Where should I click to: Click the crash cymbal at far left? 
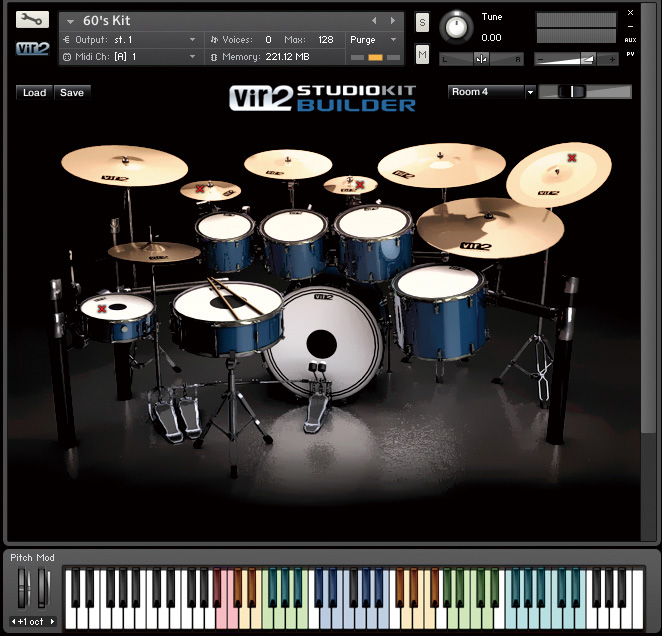pyautogui.click(x=125, y=166)
